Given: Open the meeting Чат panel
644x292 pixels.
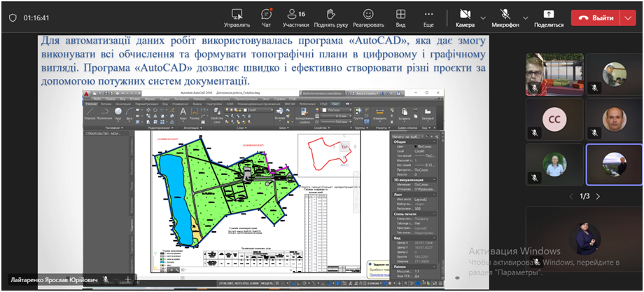Looking at the screenshot, I should (x=266, y=18).
